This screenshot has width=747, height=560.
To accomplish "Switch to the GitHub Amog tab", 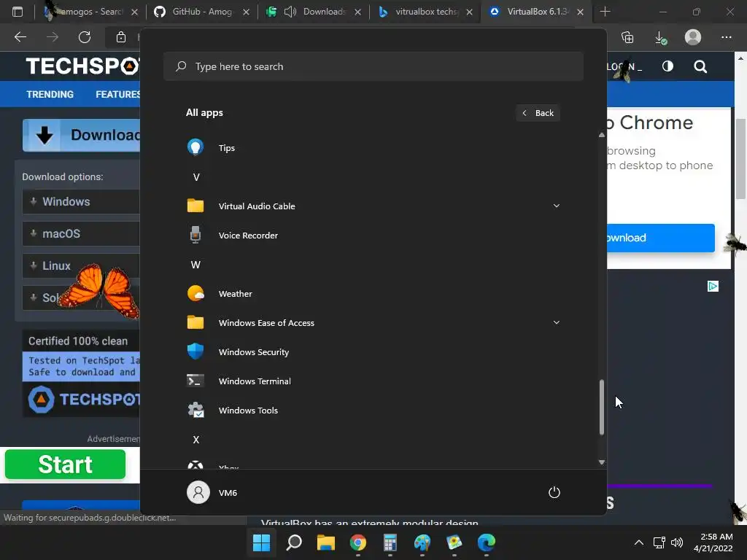I will point(202,12).
